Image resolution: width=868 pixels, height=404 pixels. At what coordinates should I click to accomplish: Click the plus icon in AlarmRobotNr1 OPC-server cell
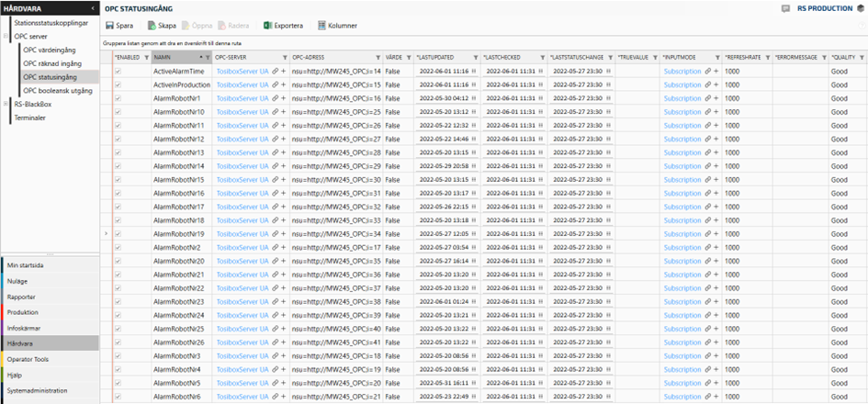click(283, 97)
